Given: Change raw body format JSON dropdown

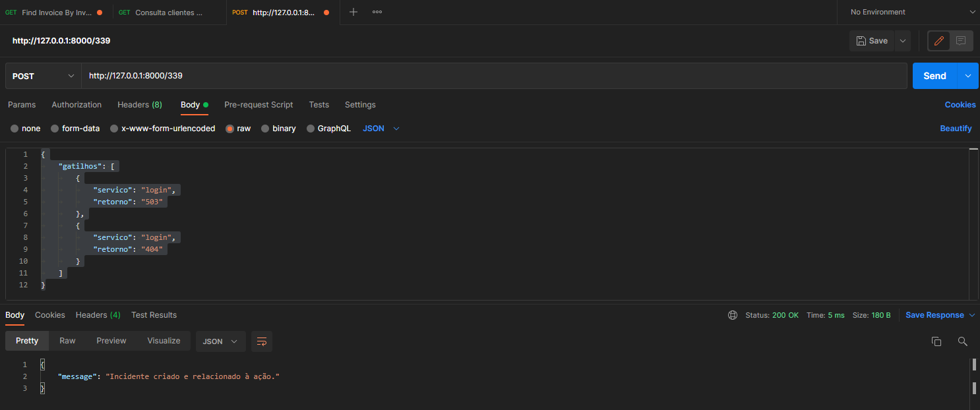Looking at the screenshot, I should point(381,129).
